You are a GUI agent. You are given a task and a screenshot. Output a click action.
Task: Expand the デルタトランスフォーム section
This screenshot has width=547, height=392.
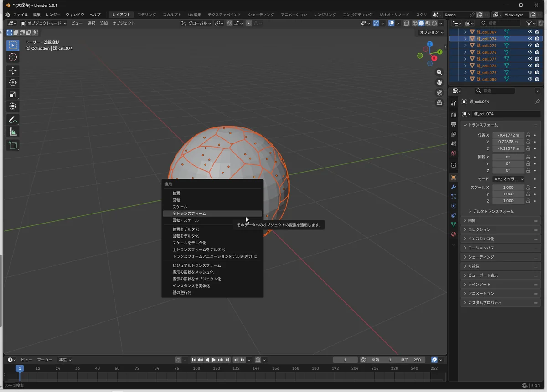point(493,211)
